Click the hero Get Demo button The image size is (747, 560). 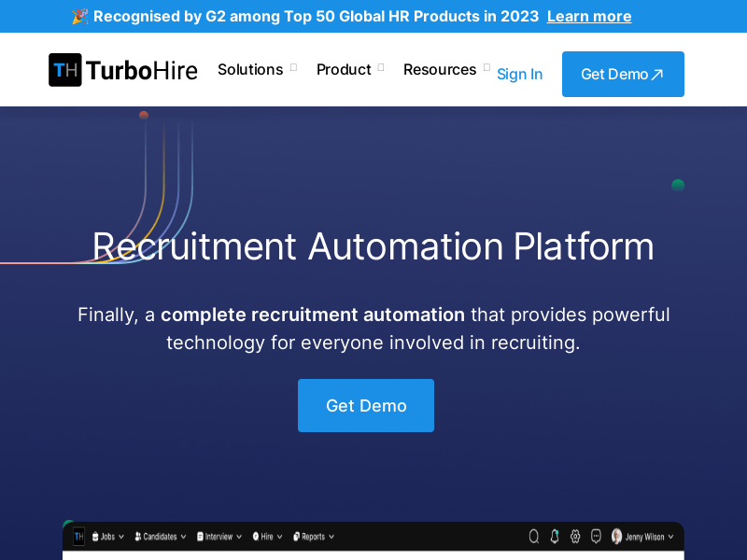pos(366,406)
